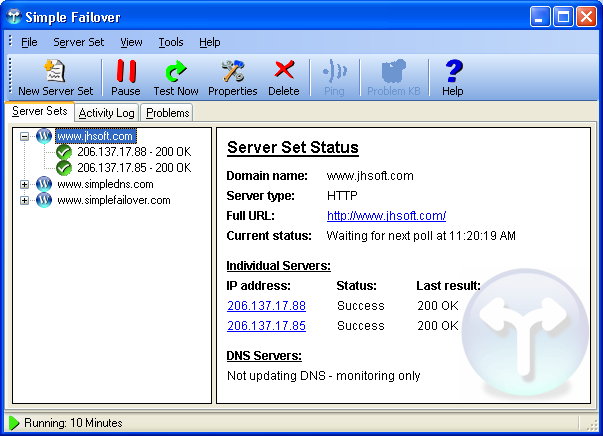Open the File menu
Screen dimensions: 603x436
point(29,42)
